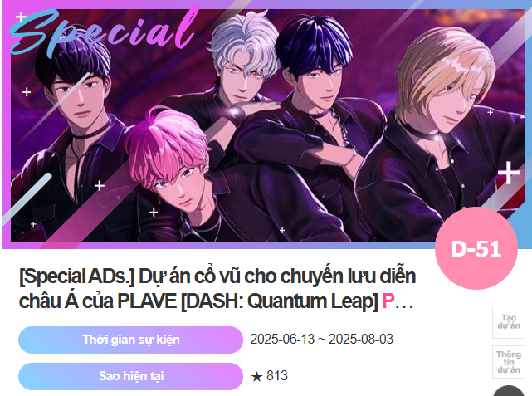The image size is (532, 396).
Task: Click the current star count 813
Action: [277, 376]
